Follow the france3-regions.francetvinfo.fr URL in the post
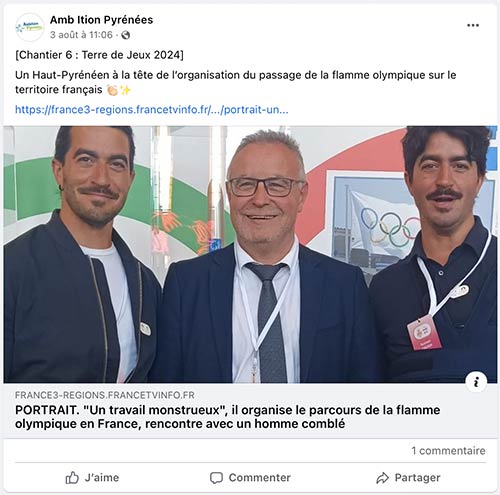 point(152,110)
